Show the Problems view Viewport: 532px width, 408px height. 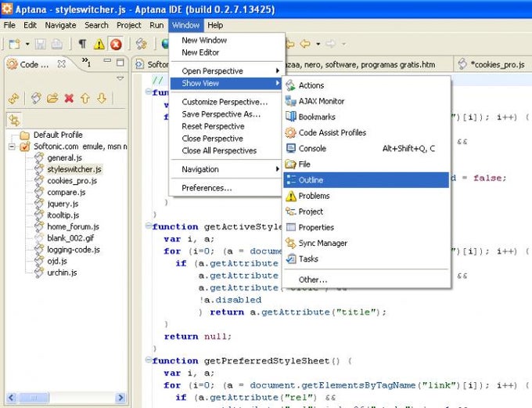[366, 196]
